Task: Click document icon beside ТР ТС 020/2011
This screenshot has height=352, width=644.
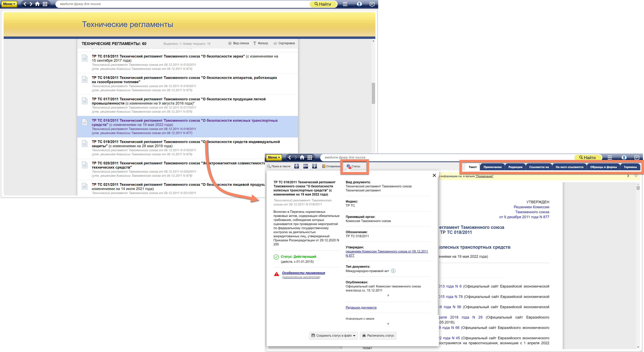Action: [x=85, y=165]
